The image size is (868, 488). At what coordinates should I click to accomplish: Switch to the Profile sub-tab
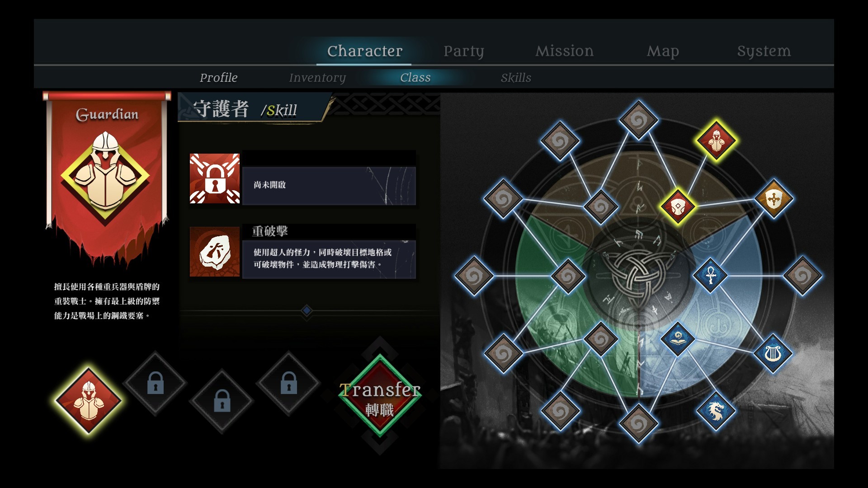(218, 78)
